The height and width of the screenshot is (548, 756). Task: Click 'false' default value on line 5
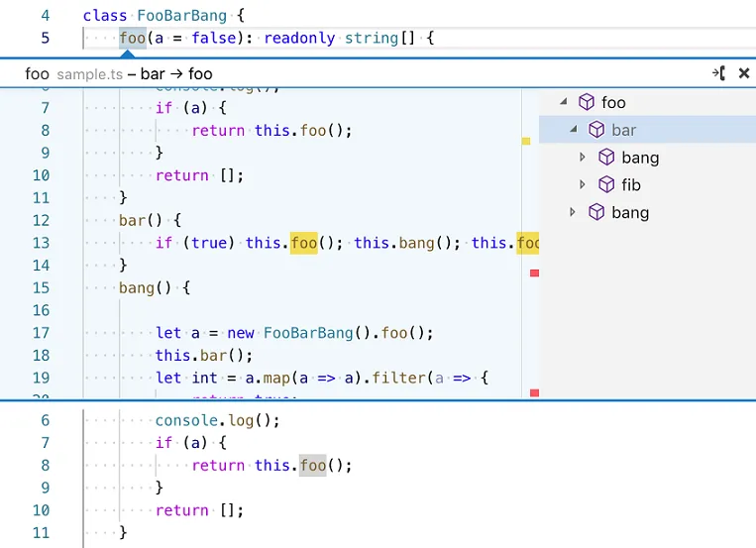tap(214, 38)
